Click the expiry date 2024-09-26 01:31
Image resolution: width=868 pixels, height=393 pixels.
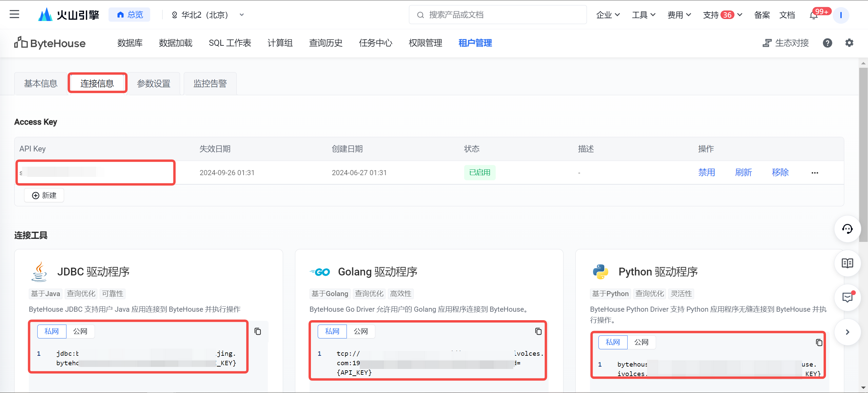(x=227, y=173)
